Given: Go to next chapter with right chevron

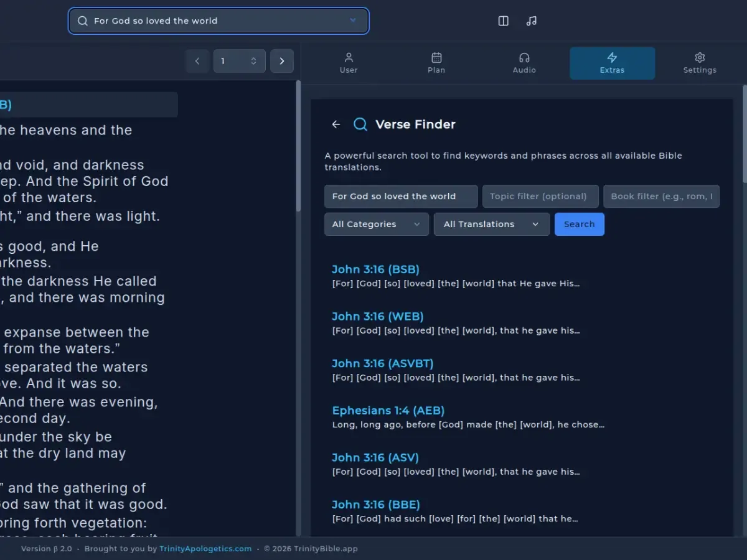Looking at the screenshot, I should (282, 61).
